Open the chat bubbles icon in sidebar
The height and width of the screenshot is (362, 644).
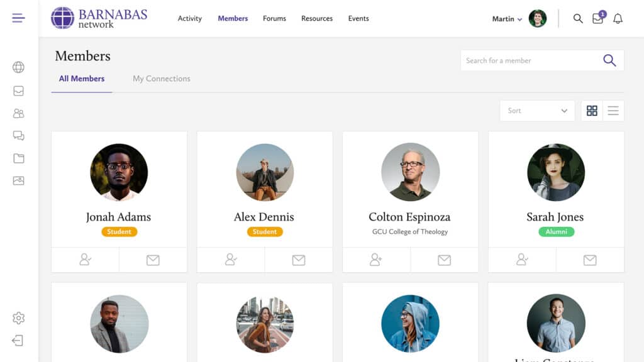(x=18, y=136)
